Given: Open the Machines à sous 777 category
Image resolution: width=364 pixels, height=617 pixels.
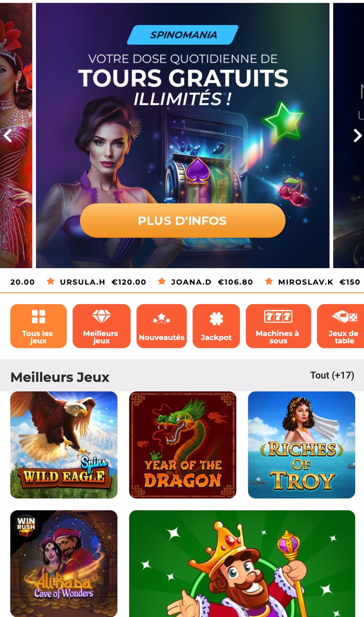Looking at the screenshot, I should (x=278, y=326).
